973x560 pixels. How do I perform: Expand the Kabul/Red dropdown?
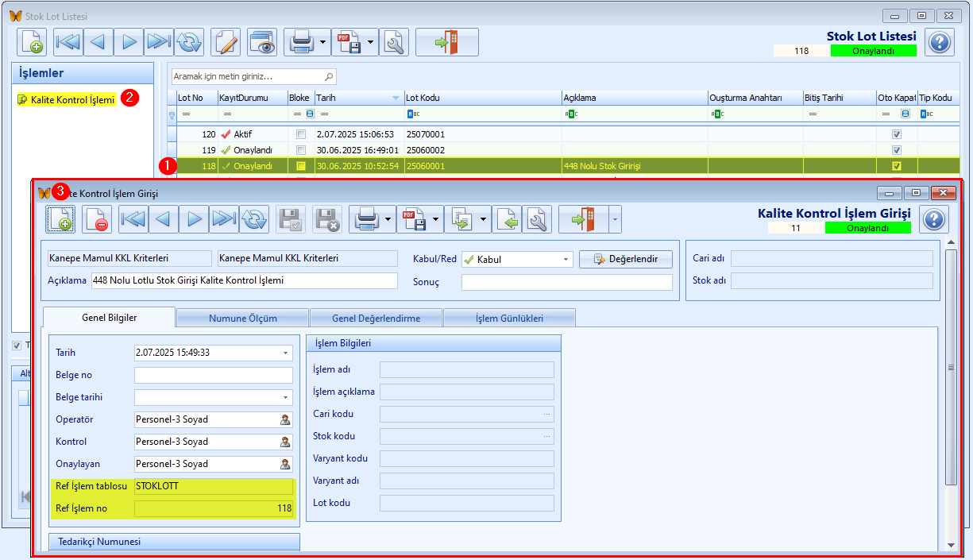click(566, 259)
